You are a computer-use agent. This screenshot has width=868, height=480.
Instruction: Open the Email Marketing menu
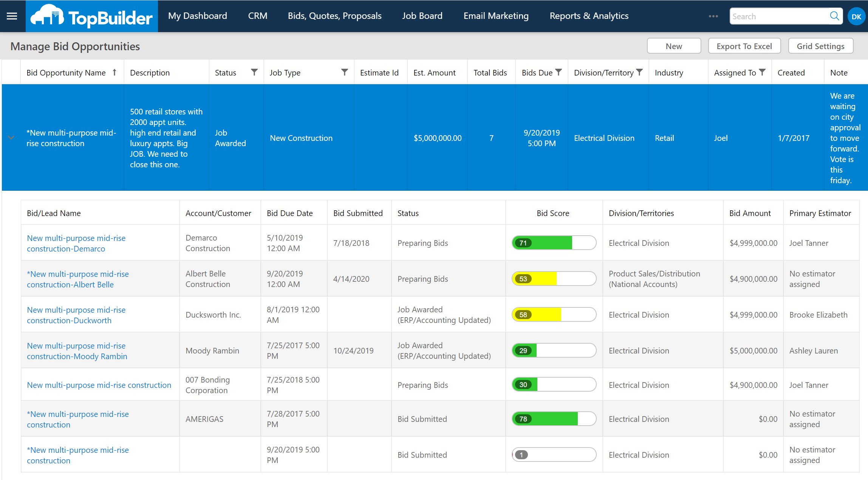496,16
